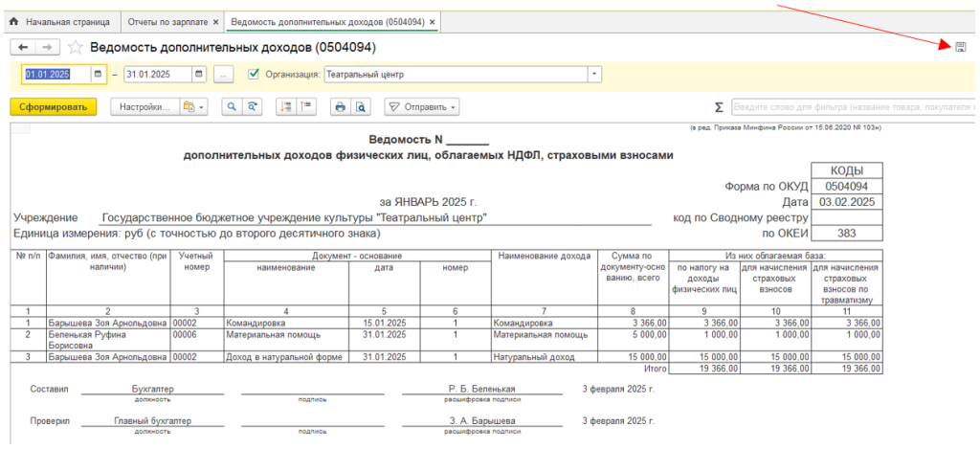Click the date code 03.02.2025
The height and width of the screenshot is (449, 980).
tap(846, 202)
